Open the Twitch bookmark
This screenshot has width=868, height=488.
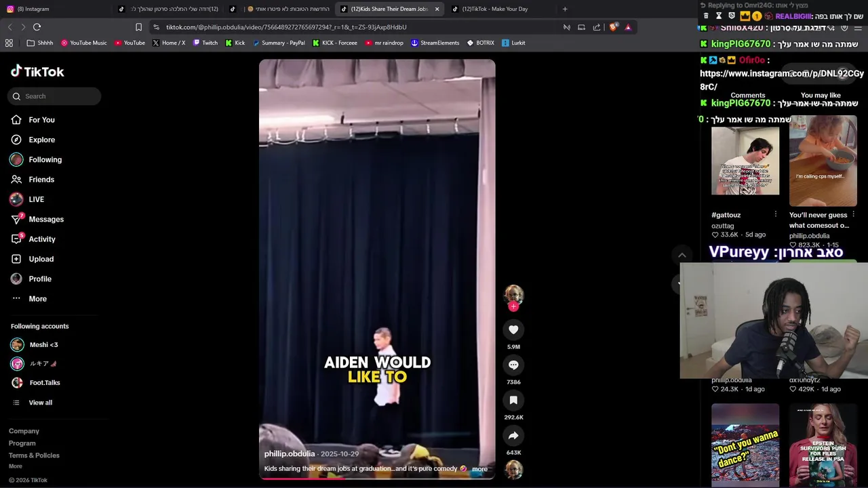coord(205,43)
